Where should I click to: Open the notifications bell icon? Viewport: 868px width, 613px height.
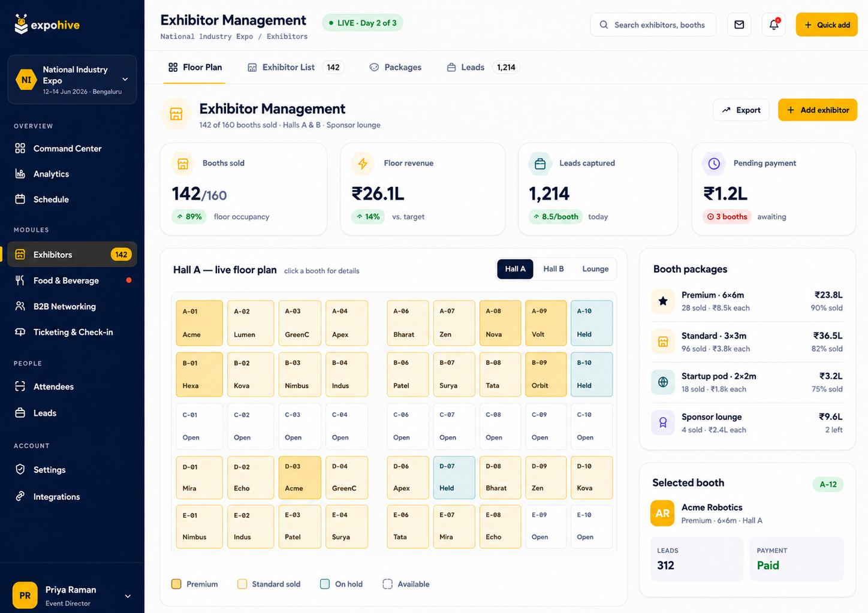(x=774, y=25)
